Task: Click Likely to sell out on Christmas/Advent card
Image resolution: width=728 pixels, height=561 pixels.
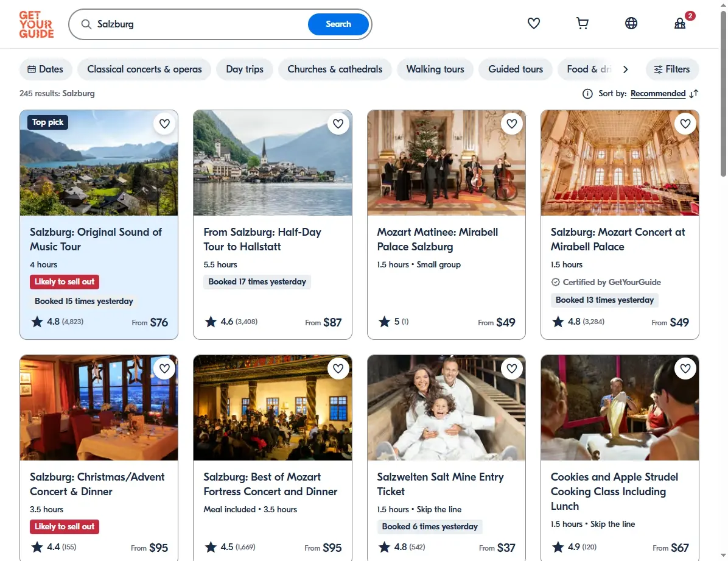Action: [x=65, y=527]
